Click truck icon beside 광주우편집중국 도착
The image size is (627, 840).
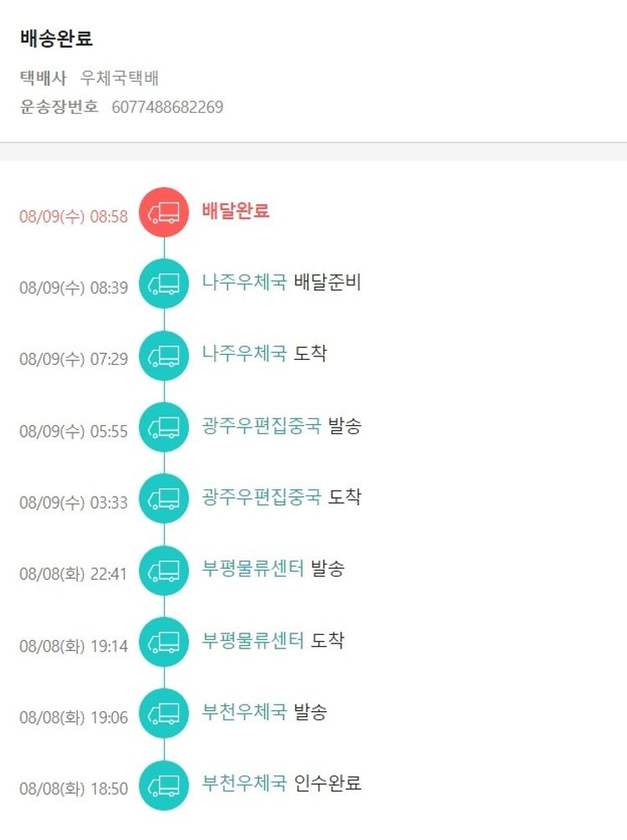164,499
